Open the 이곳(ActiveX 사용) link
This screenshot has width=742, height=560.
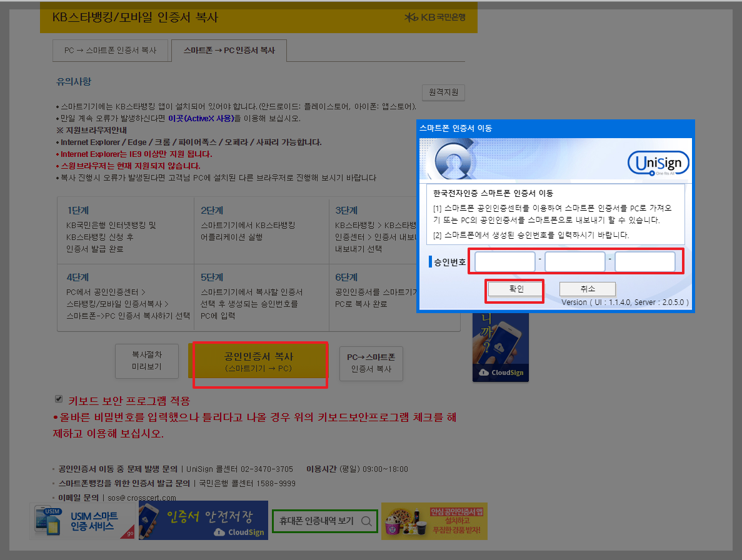pyautogui.click(x=201, y=118)
